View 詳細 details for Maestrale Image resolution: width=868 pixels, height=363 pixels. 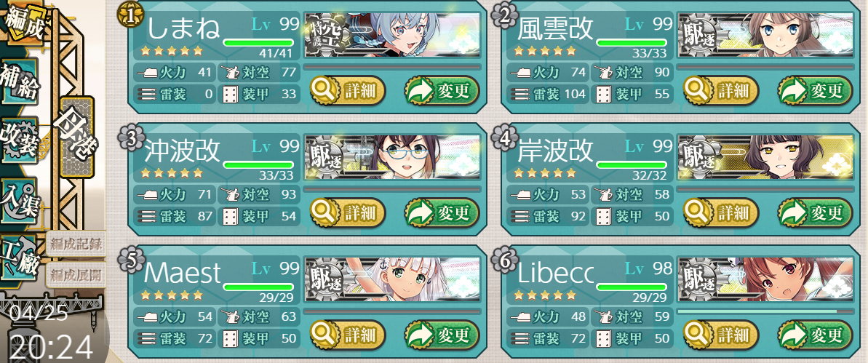pos(348,335)
